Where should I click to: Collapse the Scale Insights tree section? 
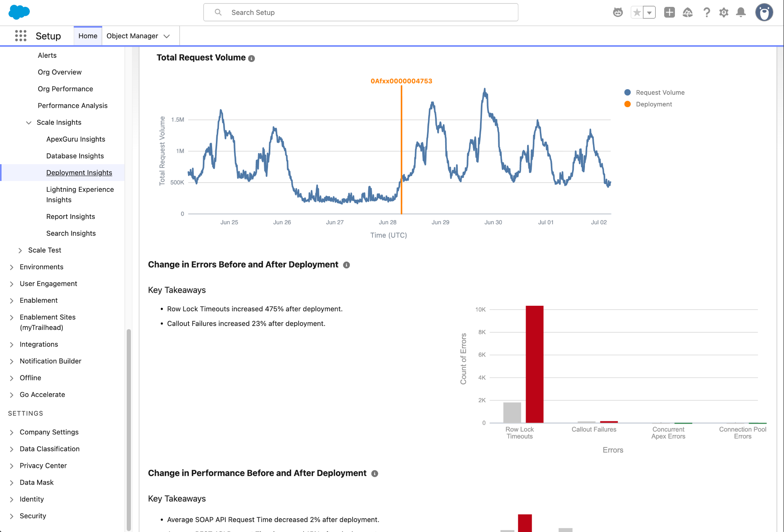tap(29, 122)
